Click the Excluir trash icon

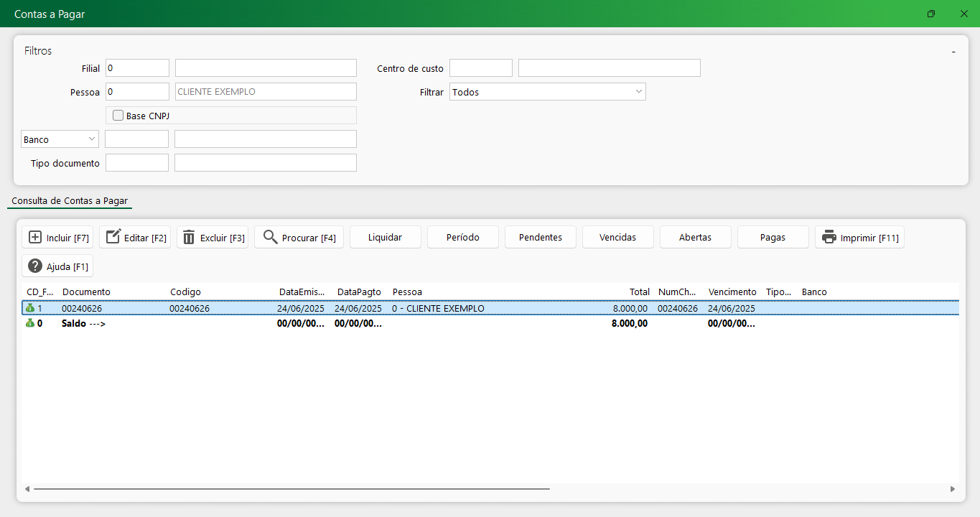189,238
